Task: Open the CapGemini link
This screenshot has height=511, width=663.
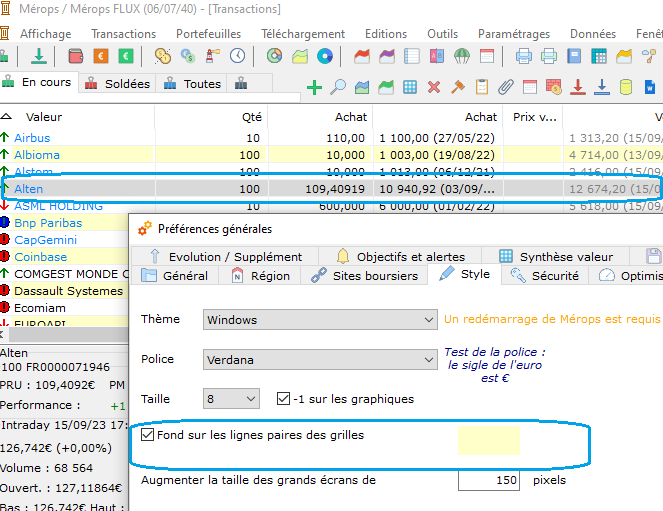Action: tap(46, 240)
